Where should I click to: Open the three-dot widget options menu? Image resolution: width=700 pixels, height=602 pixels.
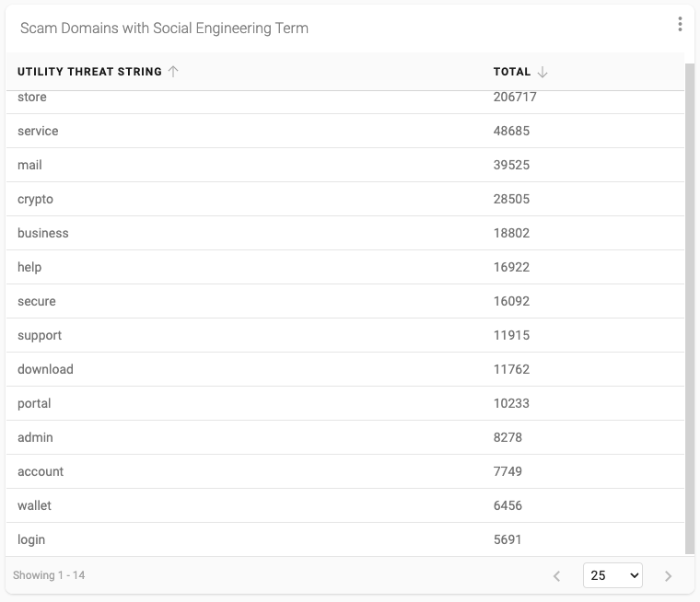[680, 24]
